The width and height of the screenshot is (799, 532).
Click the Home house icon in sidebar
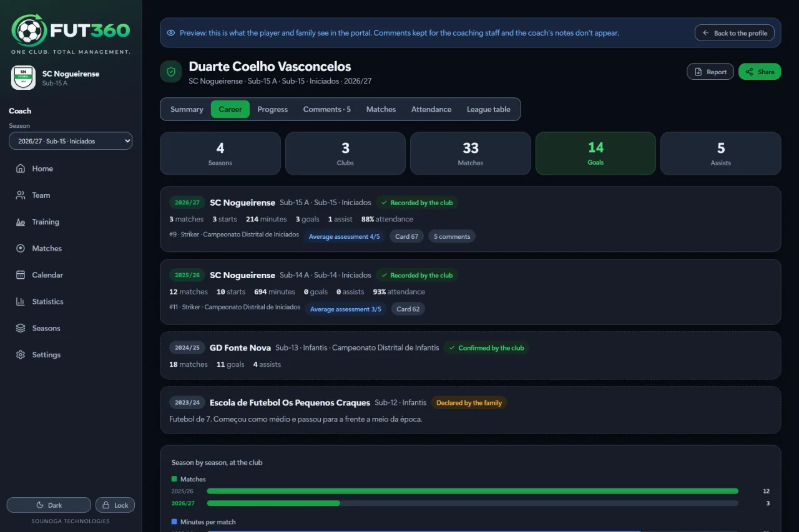(x=21, y=168)
